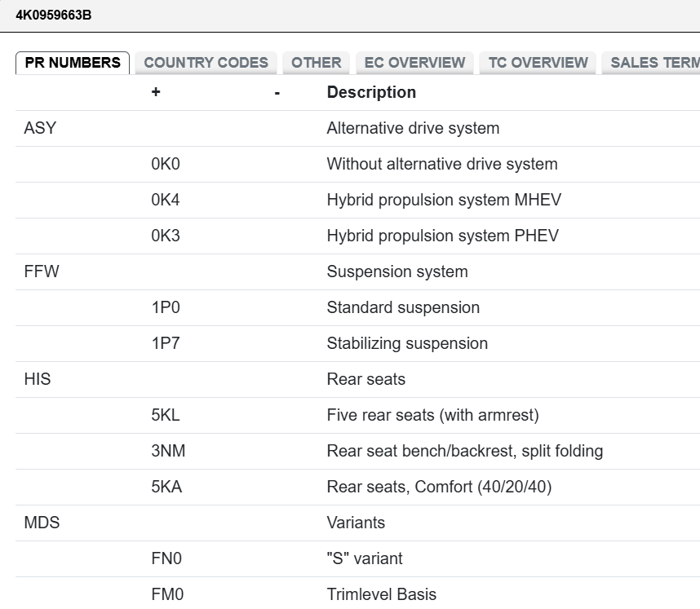This screenshot has width=700, height=609.
Task: Select PR code 5KL
Action: point(165,415)
